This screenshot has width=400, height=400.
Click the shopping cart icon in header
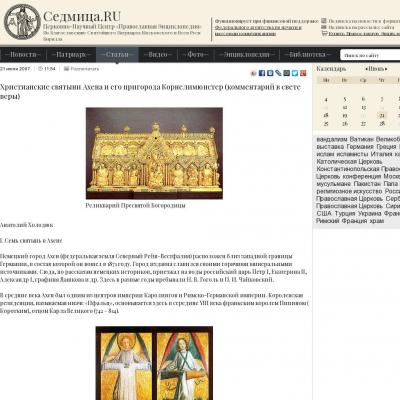click(x=324, y=33)
